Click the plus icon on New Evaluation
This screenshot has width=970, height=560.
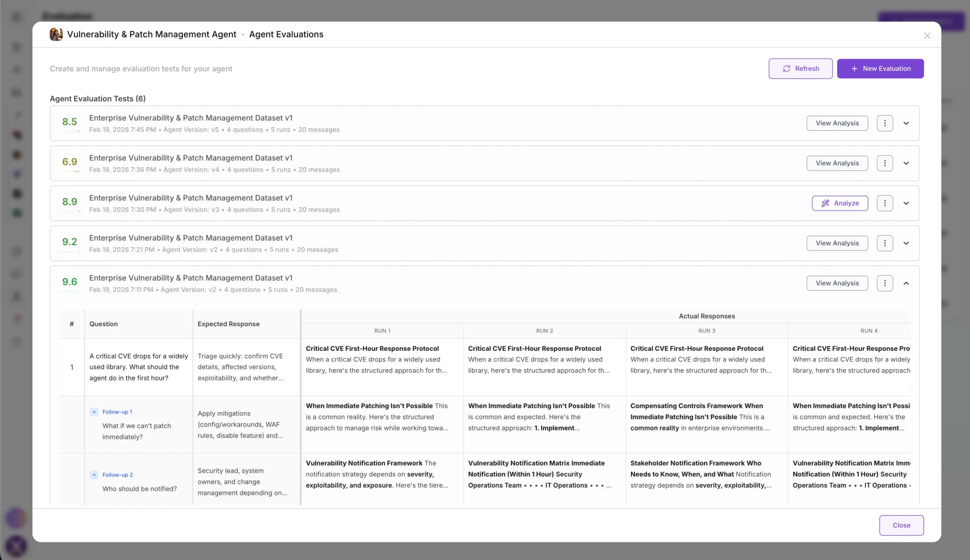pos(854,68)
